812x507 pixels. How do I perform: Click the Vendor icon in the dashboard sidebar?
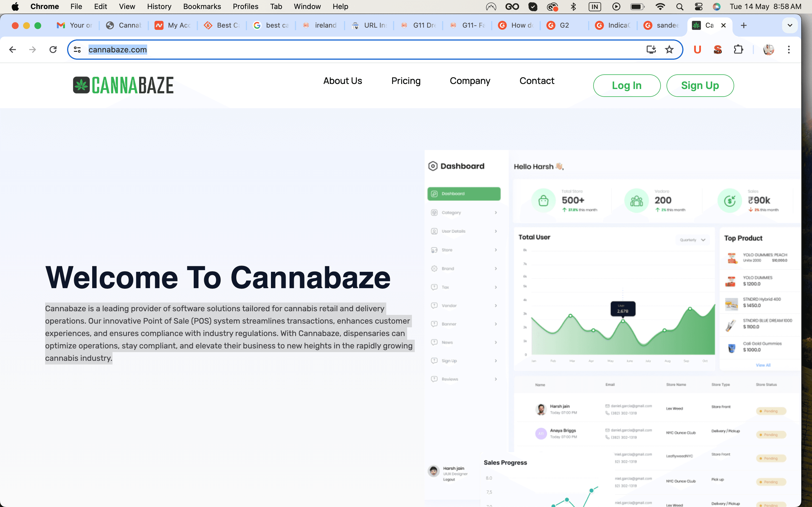point(435,305)
